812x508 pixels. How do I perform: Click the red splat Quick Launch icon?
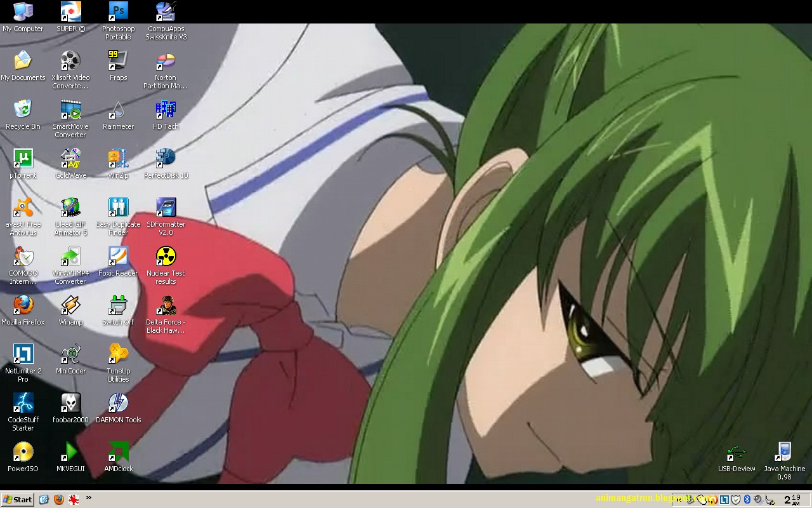tap(74, 499)
